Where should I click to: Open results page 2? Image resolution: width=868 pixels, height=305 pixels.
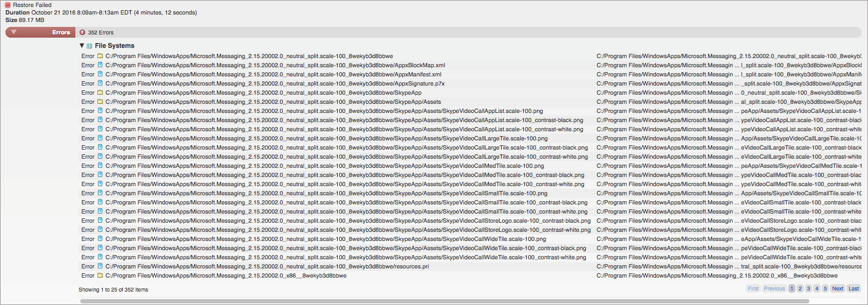(800, 288)
